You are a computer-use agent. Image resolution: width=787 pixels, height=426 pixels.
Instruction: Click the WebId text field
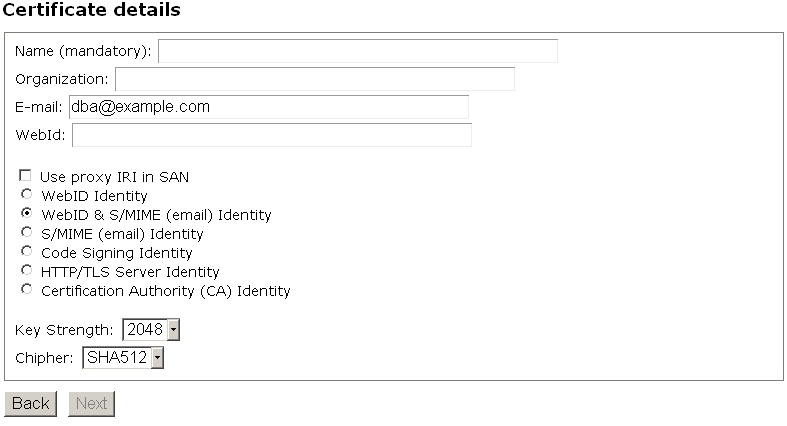[x=271, y=135]
